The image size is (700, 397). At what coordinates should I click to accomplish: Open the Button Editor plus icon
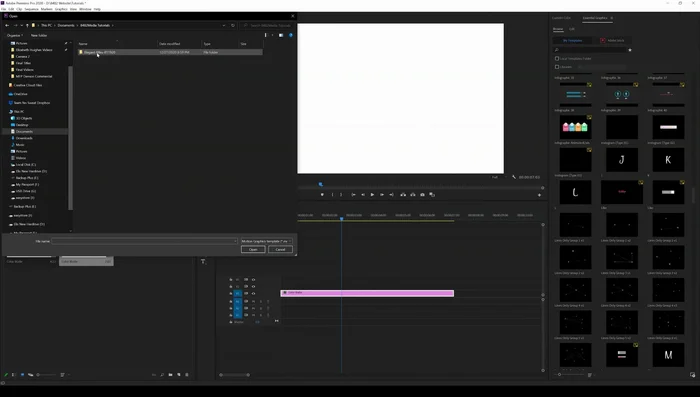pos(539,195)
